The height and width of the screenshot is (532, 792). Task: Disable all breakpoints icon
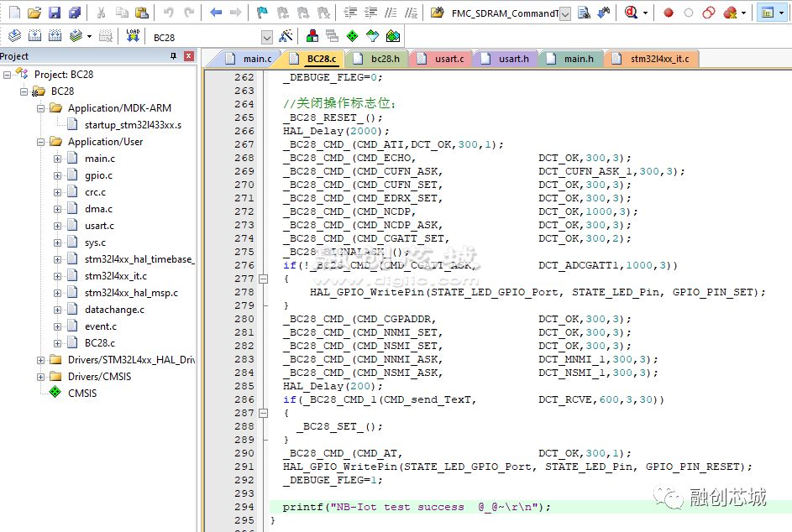[709, 13]
